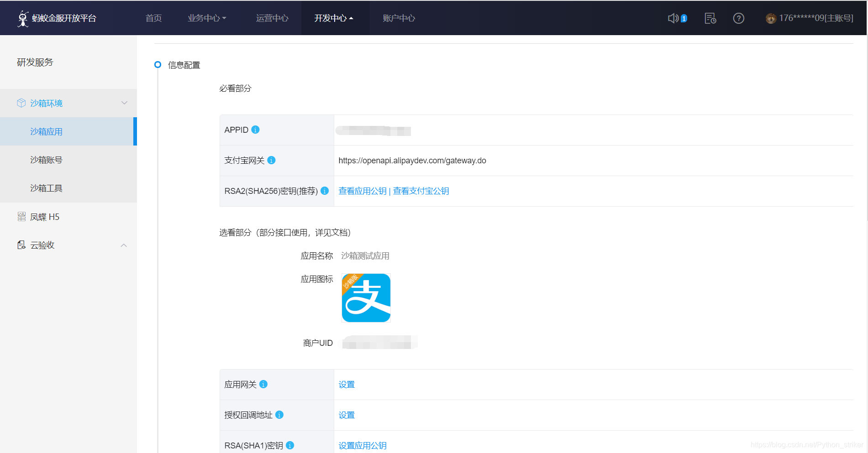Screen dimensions: 868x453
Task: Collapse the 沙箱环境 sidebar section
Action: (124, 103)
